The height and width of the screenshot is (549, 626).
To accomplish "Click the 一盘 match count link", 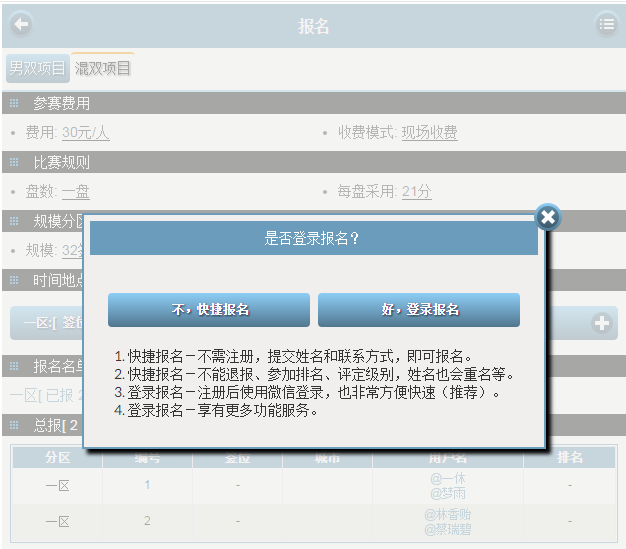I will pos(75,192).
